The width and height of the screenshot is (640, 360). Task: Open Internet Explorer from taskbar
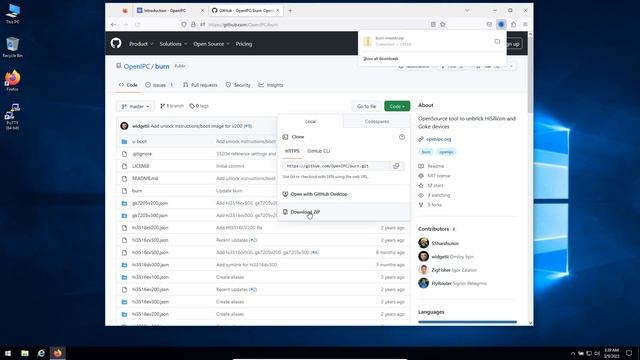click(x=41, y=353)
